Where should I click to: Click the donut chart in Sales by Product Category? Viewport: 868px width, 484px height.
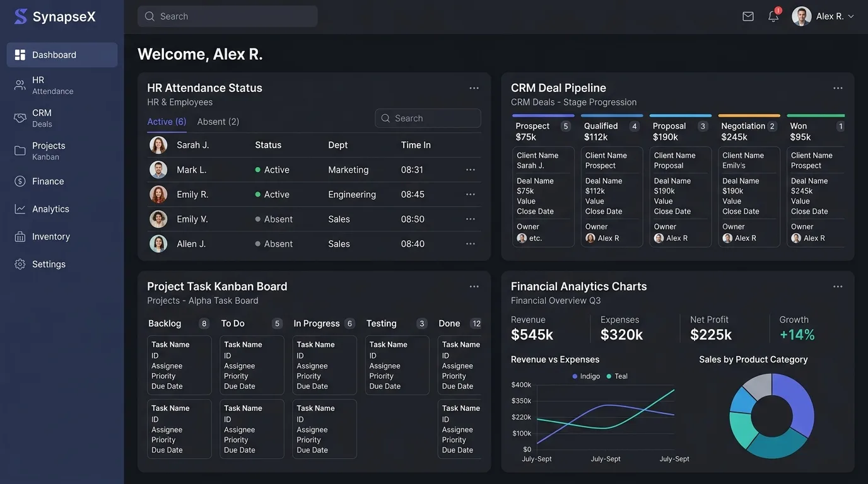click(x=772, y=416)
